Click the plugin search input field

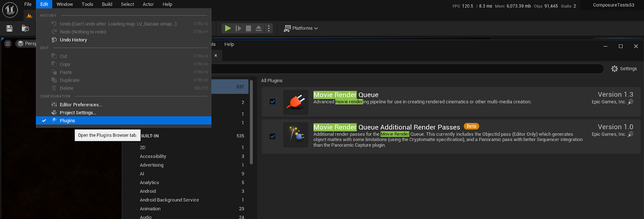pos(407,69)
